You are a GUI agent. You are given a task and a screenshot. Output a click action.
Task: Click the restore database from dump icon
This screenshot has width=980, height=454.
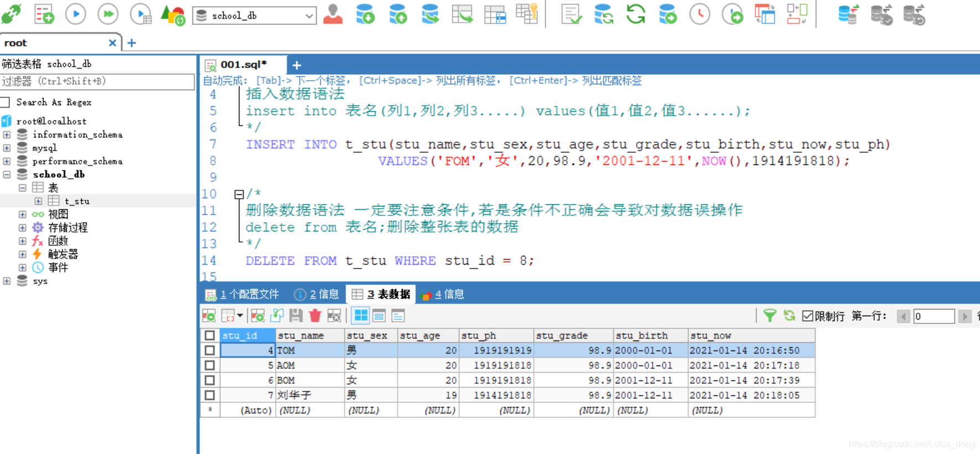pyautogui.click(x=430, y=14)
